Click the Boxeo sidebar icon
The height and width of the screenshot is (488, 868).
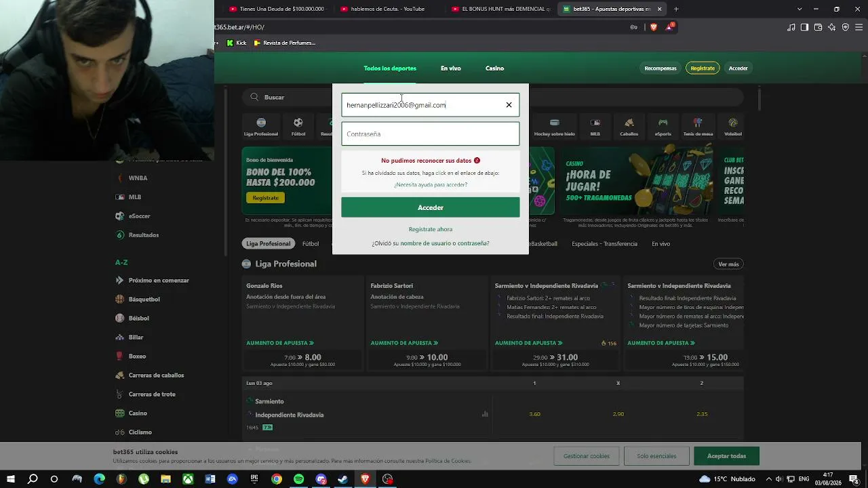click(120, 356)
